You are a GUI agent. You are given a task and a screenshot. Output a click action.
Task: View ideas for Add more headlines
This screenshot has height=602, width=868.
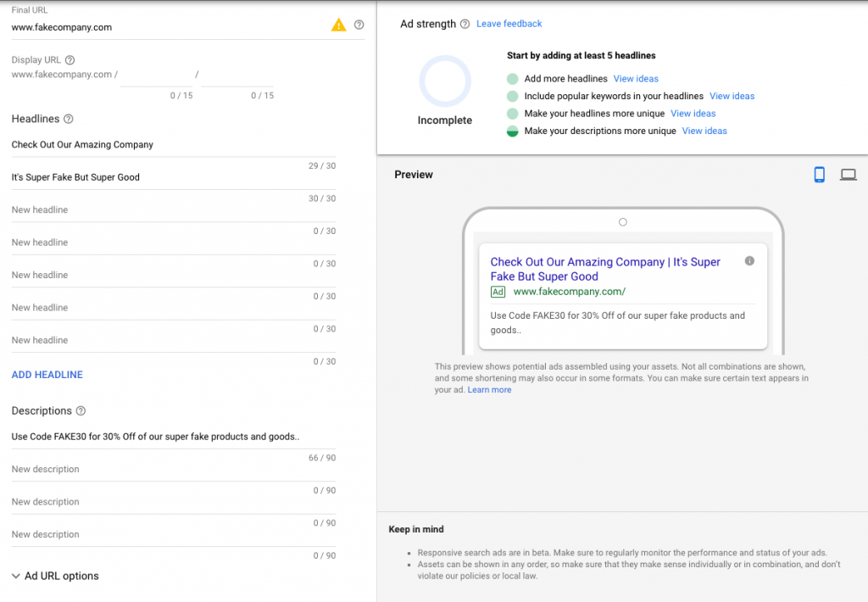pyautogui.click(x=636, y=79)
